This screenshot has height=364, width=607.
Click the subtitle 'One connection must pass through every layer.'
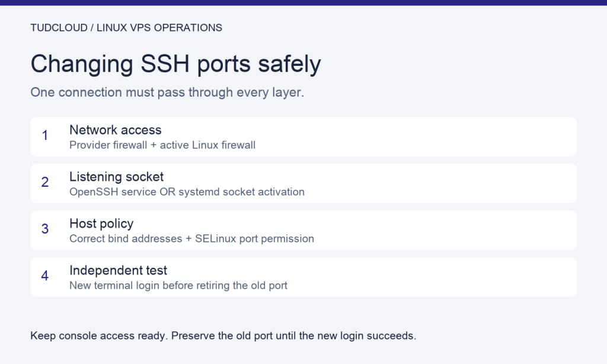(x=167, y=92)
